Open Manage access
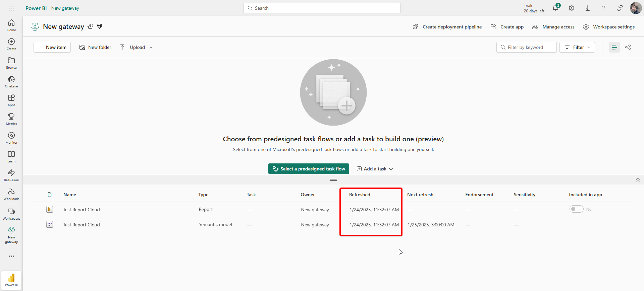Screen dimensions: 644x291 pyautogui.click(x=553, y=27)
